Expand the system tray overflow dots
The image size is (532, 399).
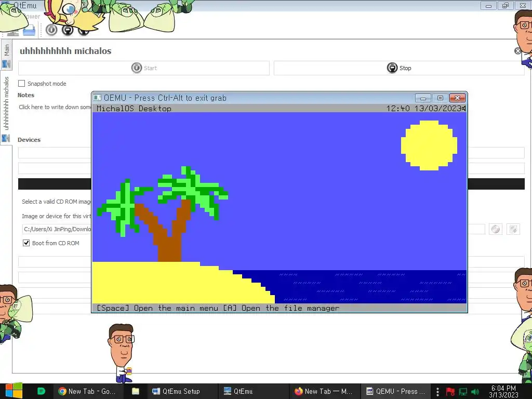(437, 392)
